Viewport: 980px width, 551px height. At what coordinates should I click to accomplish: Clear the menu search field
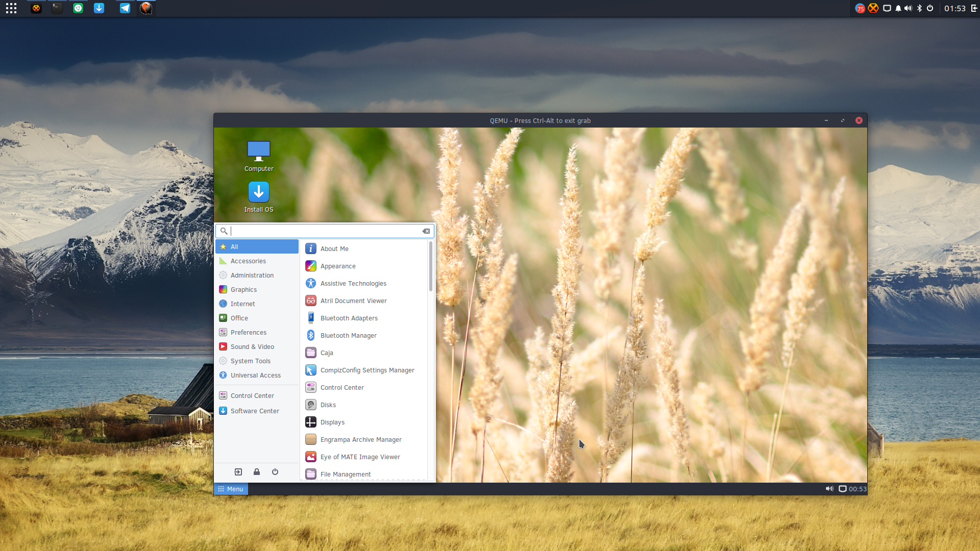(x=426, y=231)
